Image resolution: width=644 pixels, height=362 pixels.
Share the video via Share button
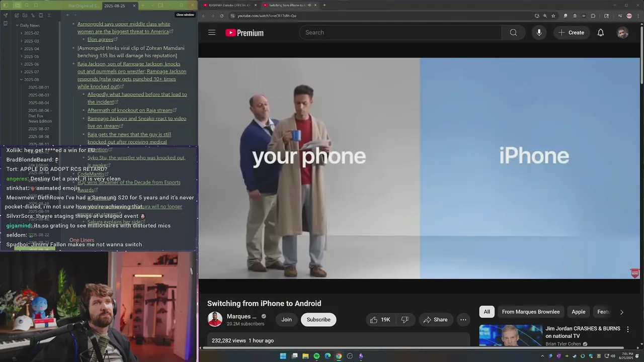(x=435, y=320)
